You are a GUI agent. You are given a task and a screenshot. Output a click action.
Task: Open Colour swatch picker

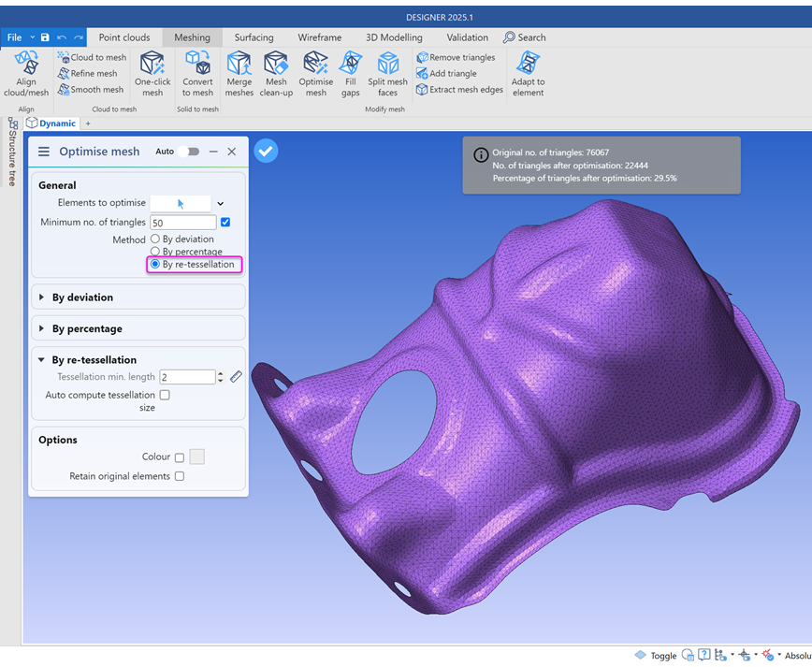[196, 457]
